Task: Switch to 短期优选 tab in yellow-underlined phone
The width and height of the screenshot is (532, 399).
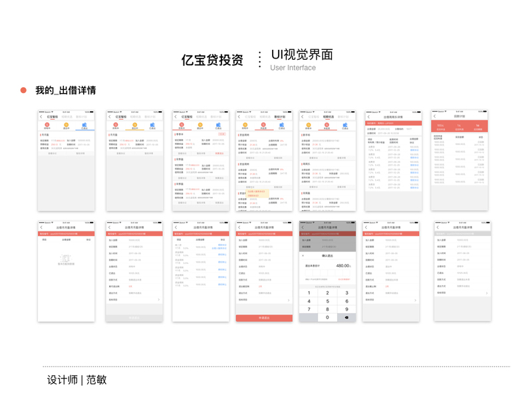Action: 136,117
